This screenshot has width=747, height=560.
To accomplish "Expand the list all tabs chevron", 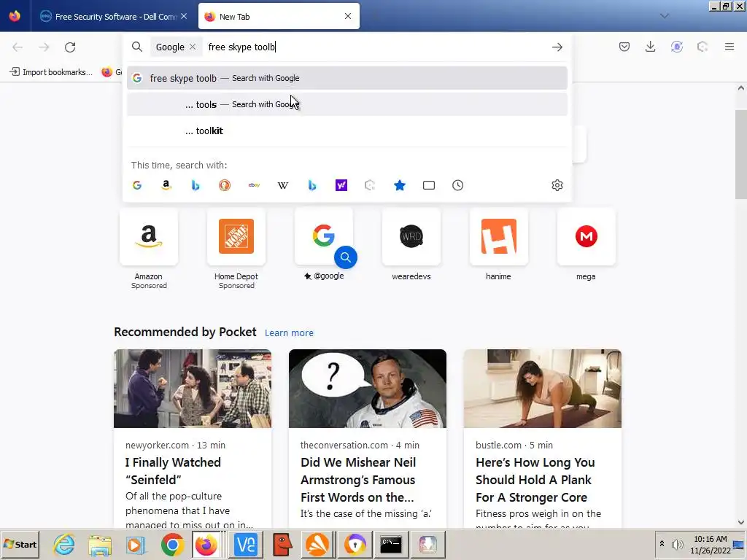I will tap(664, 16).
